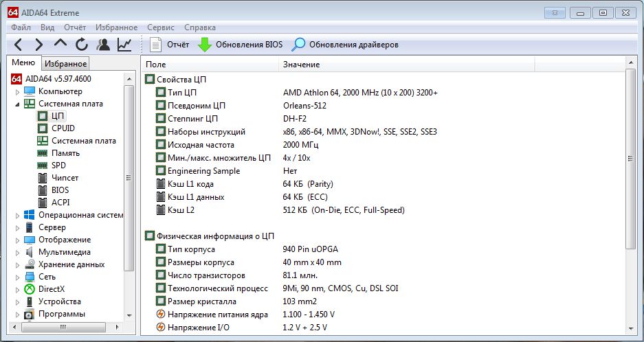Select the BIOS tree item
The width and height of the screenshot is (644, 342).
point(60,190)
